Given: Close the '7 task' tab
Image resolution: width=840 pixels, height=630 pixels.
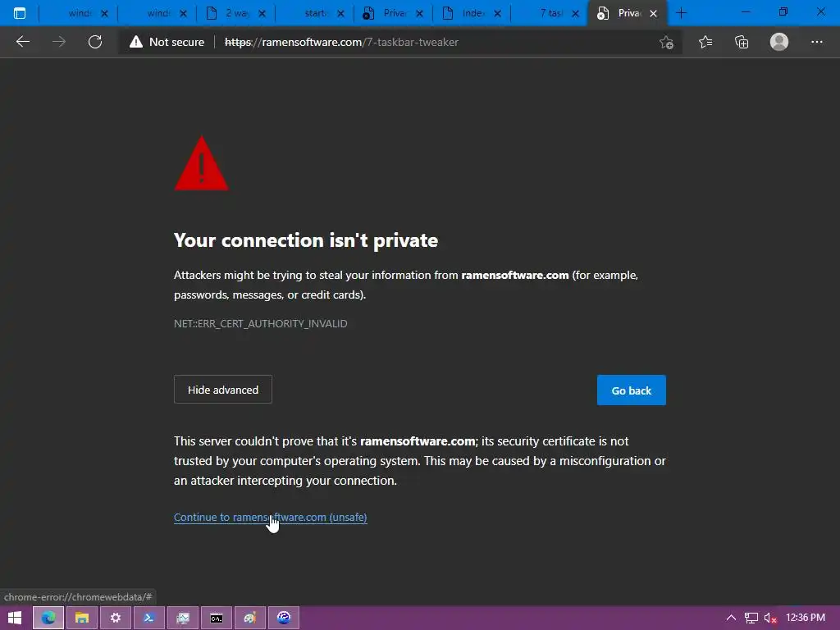Looking at the screenshot, I should [575, 13].
